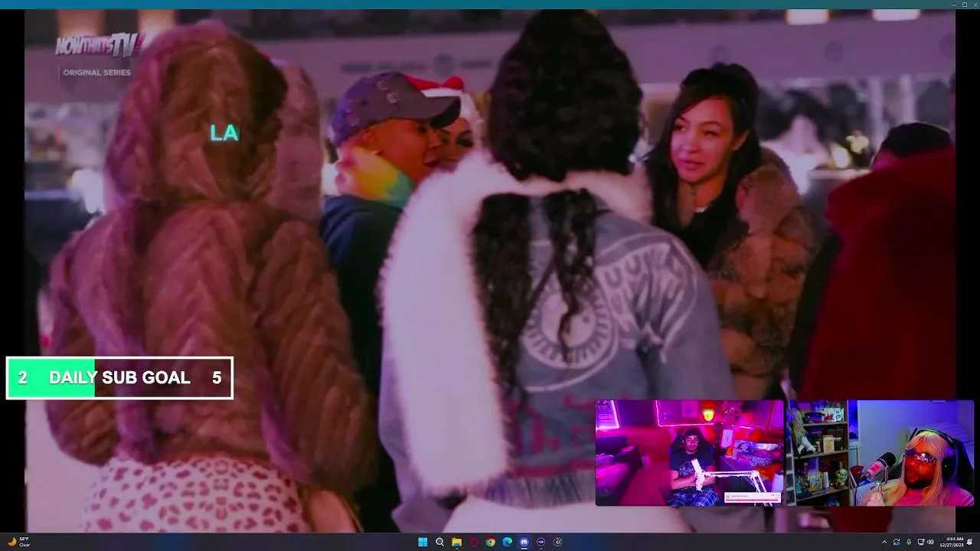This screenshot has width=980, height=551.
Task: Expand the hidden system tray icons chevron
Action: 884,542
